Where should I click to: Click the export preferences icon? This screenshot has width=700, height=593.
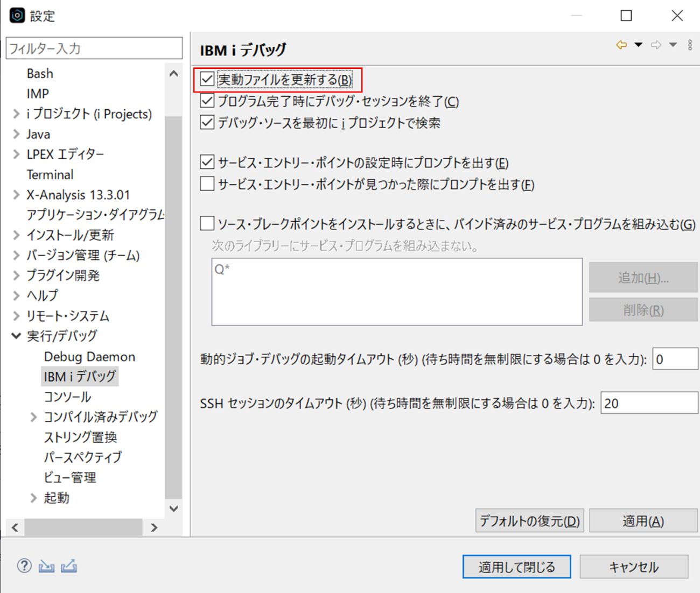point(69,566)
